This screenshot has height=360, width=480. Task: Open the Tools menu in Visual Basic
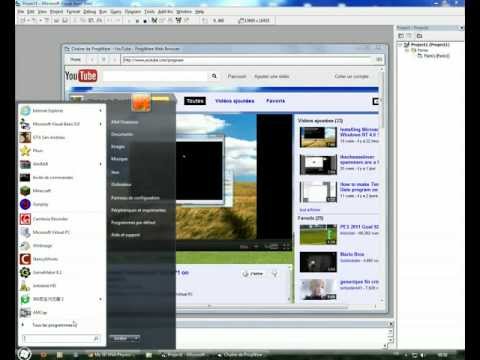coord(149,12)
